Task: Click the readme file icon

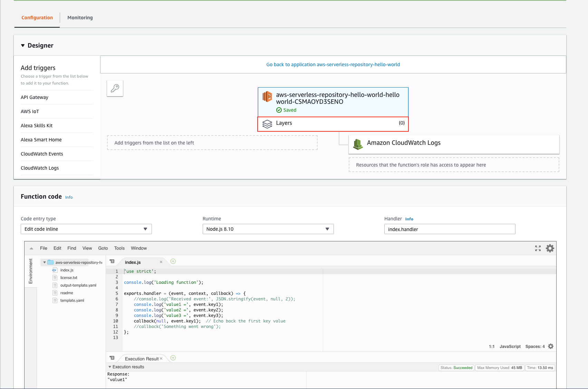Action: 55,293
